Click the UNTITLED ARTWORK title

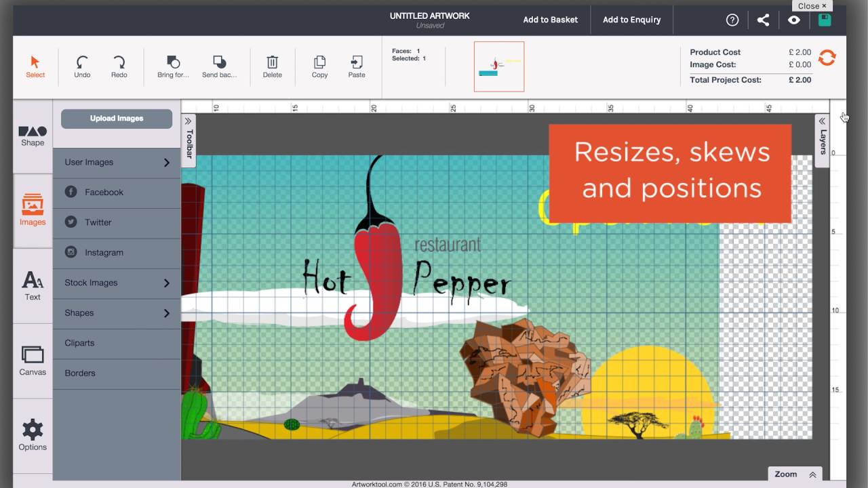click(x=430, y=16)
